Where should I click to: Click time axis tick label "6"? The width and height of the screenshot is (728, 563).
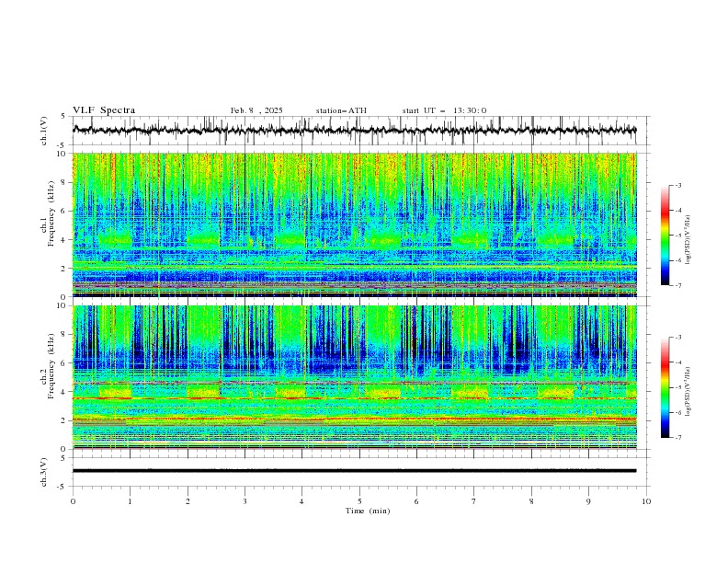[x=416, y=501]
